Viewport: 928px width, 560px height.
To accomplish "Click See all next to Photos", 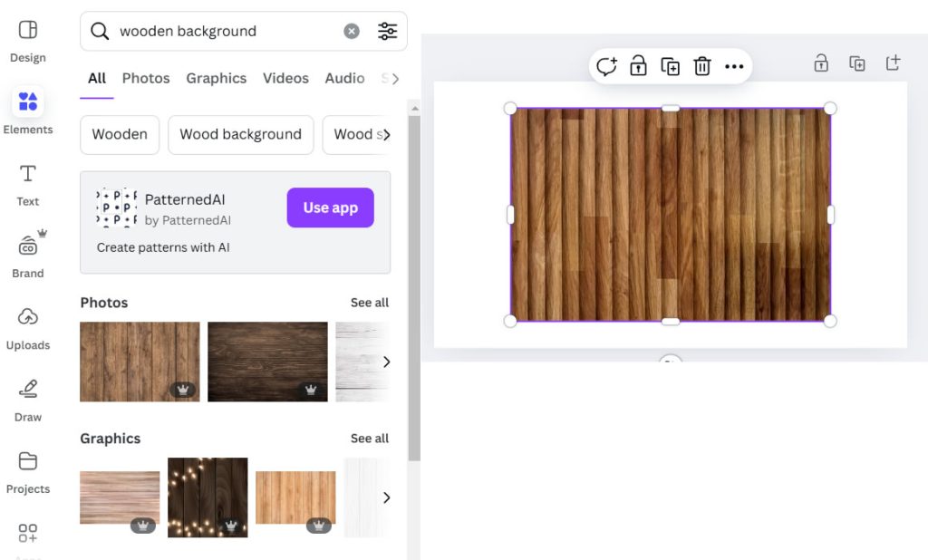I will click(370, 303).
